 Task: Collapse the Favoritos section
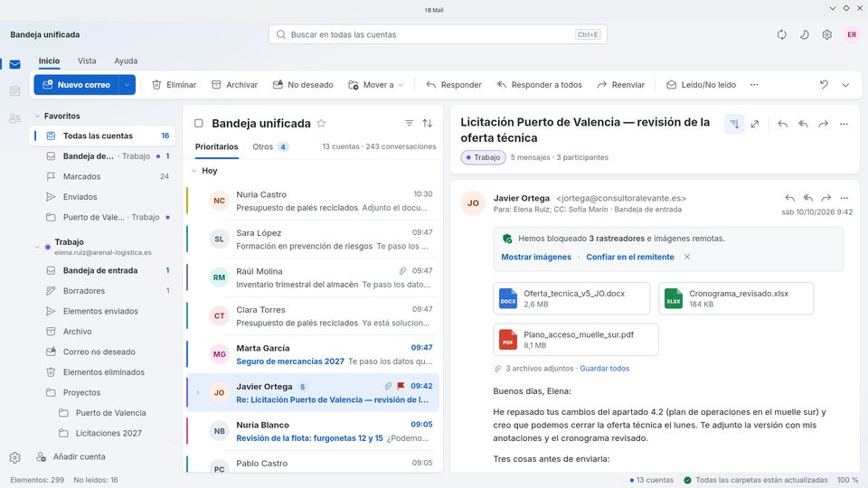tap(37, 117)
